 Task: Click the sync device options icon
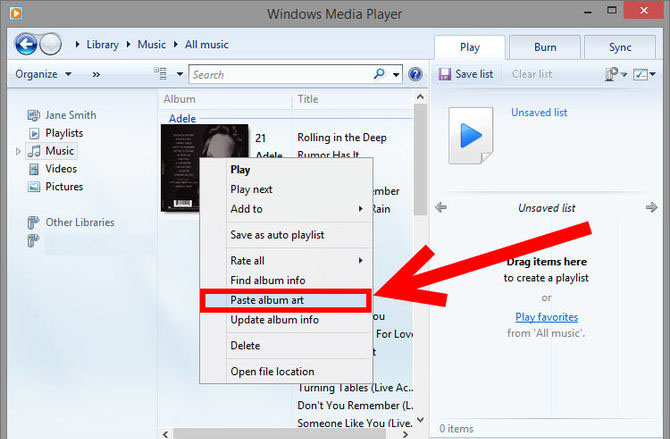pos(611,74)
